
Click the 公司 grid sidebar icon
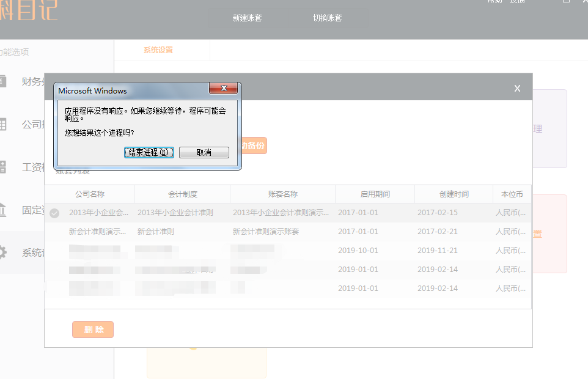pos(2,124)
